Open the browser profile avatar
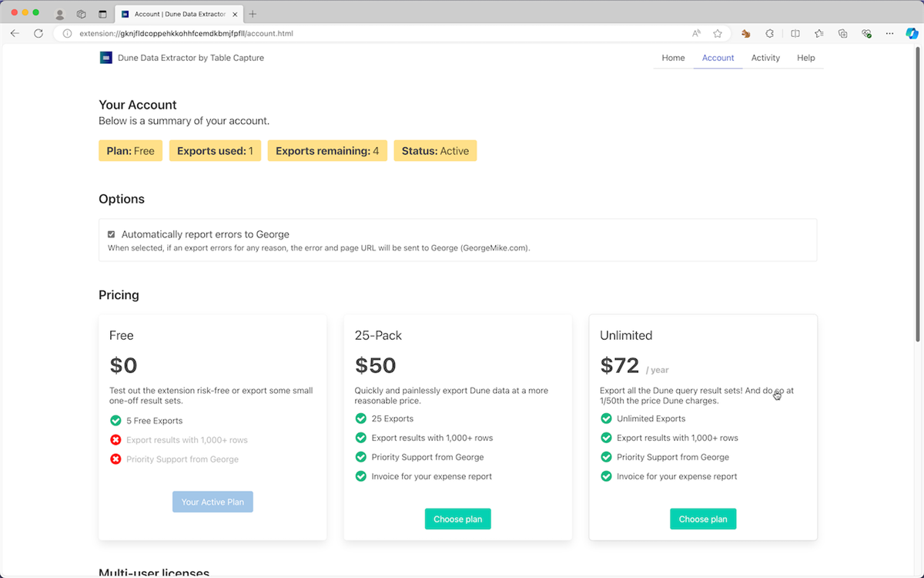 pos(60,14)
